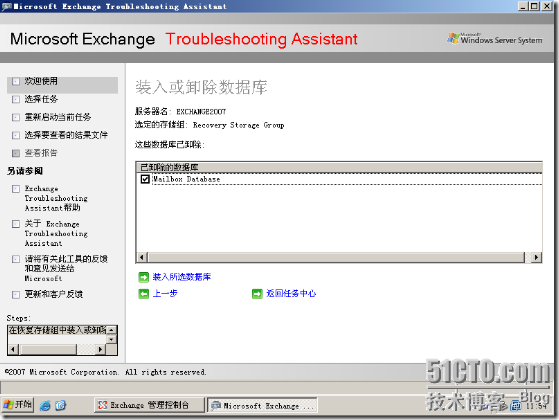This screenshot has width=559, height=420.
Task: Click the square icon beside 选择要查看的结果文件
Action: tap(16, 135)
